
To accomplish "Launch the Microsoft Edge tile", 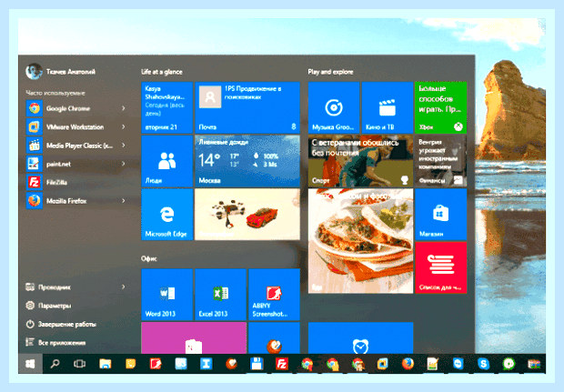I will [167, 215].
